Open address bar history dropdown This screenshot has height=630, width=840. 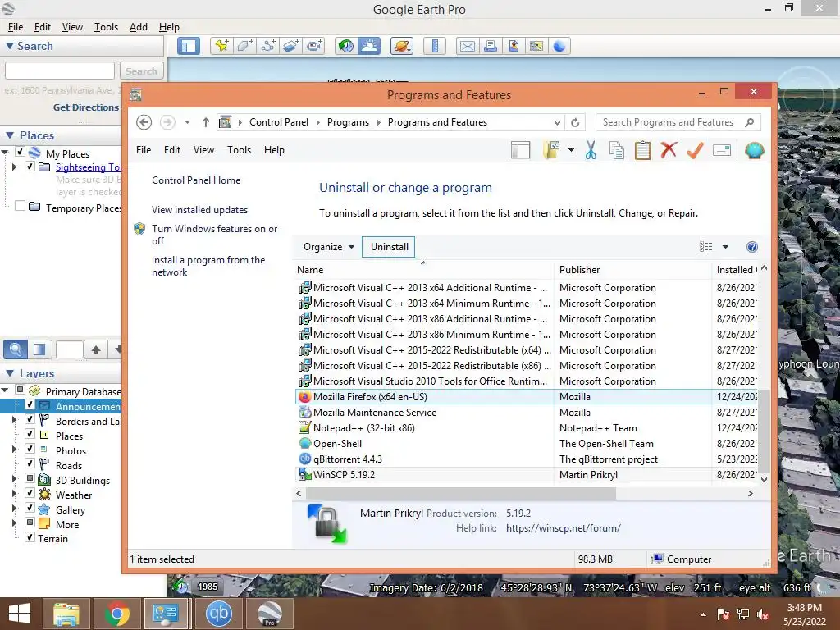(557, 123)
